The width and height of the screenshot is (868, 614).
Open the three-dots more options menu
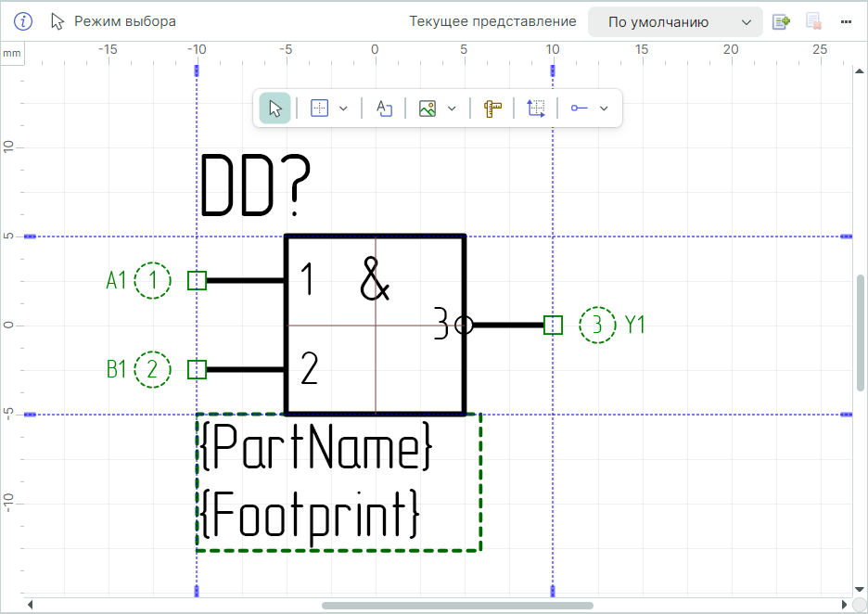846,21
